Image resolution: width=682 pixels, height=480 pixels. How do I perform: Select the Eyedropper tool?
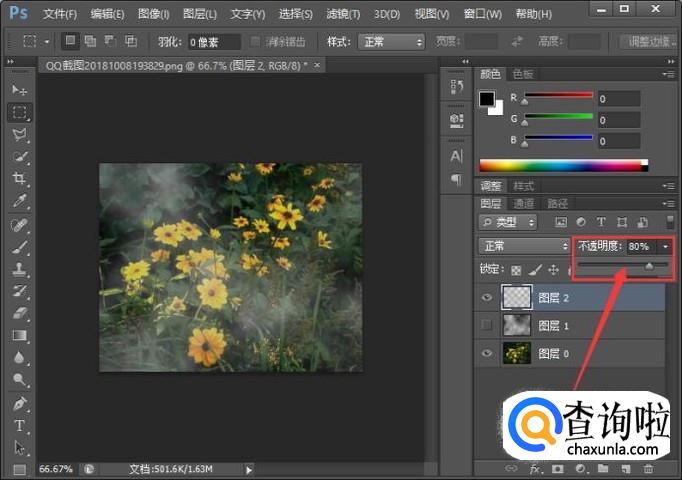point(20,201)
